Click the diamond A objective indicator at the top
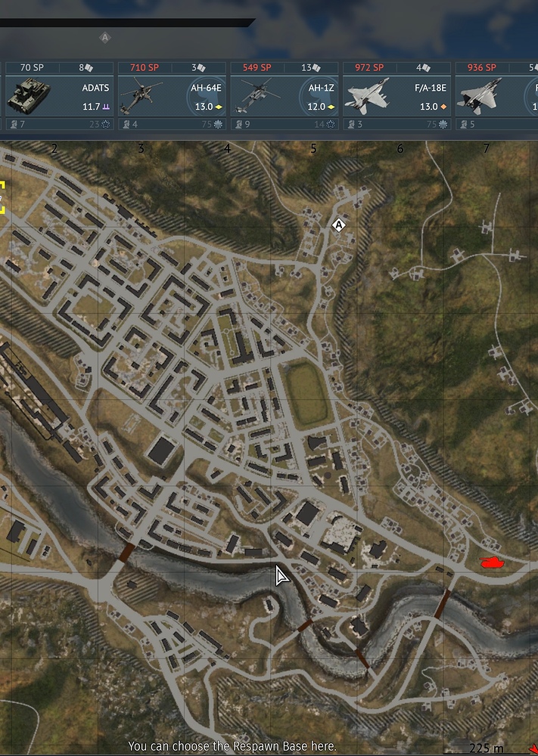 104,38
